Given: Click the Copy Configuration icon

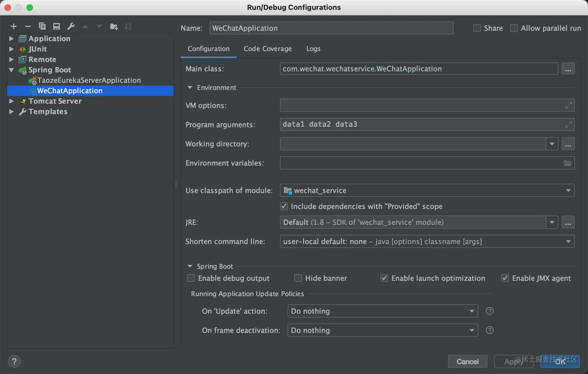Looking at the screenshot, I should click(42, 26).
